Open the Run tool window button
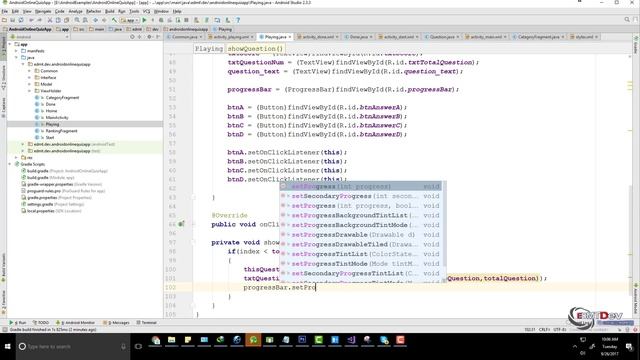 point(18,322)
